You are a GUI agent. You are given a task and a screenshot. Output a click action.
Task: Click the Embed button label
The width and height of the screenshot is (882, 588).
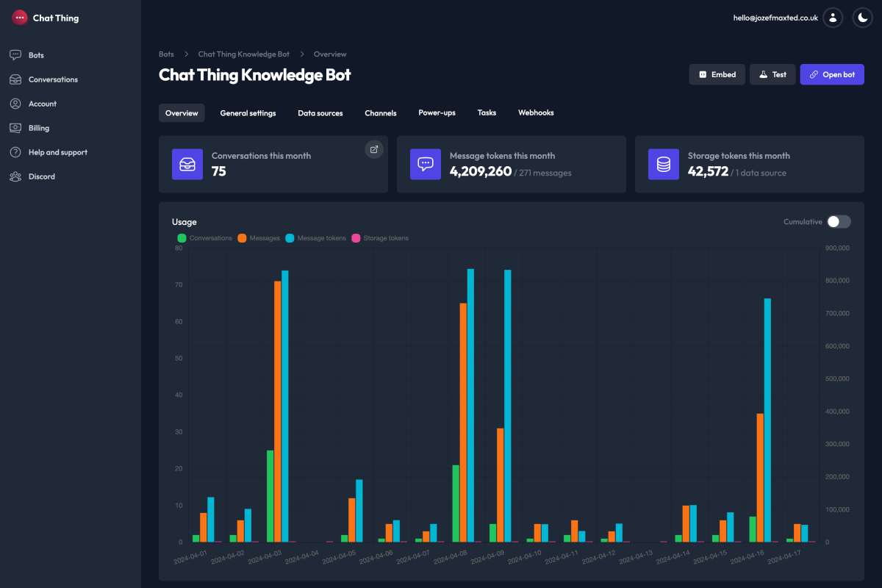[x=723, y=74]
